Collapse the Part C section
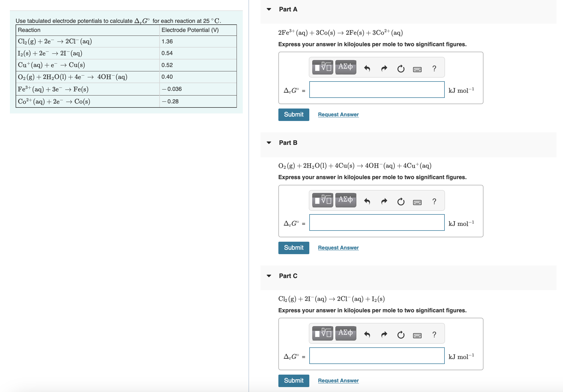The height and width of the screenshot is (392, 563). tap(269, 276)
